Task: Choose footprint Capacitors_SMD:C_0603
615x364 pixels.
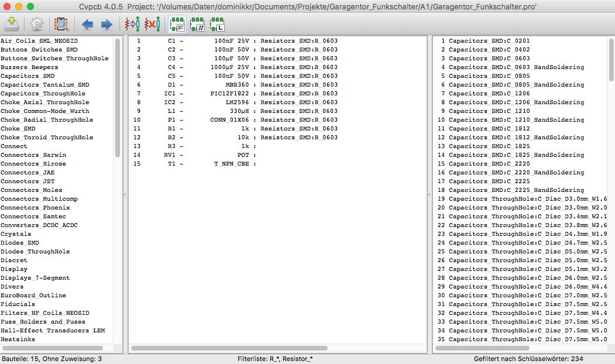Action: tap(485, 59)
